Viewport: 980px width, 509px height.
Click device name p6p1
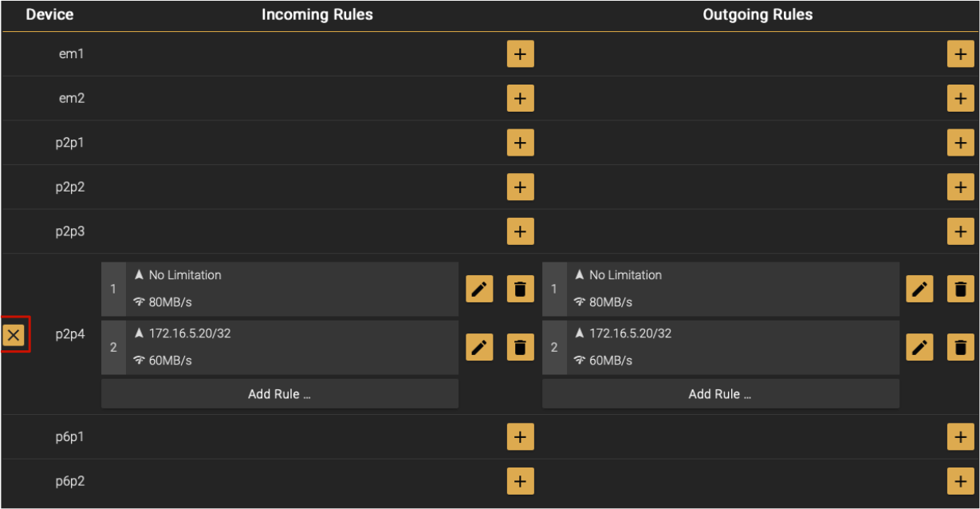tap(70, 436)
